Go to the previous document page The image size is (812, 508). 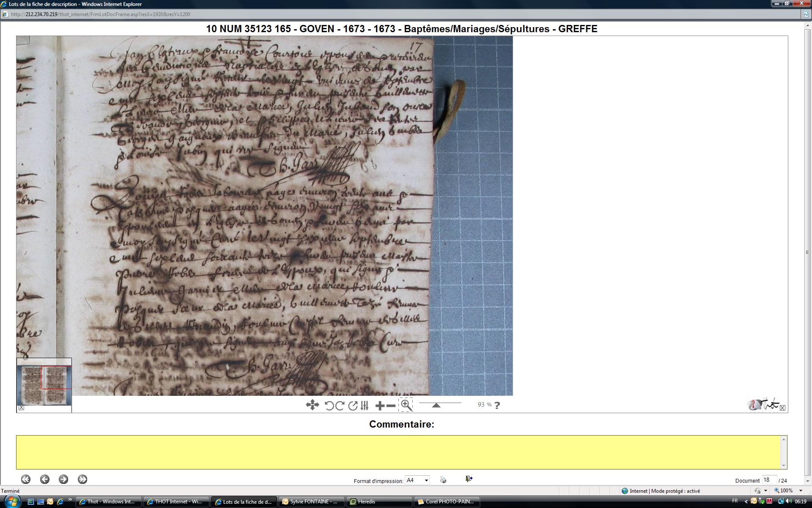click(x=44, y=479)
